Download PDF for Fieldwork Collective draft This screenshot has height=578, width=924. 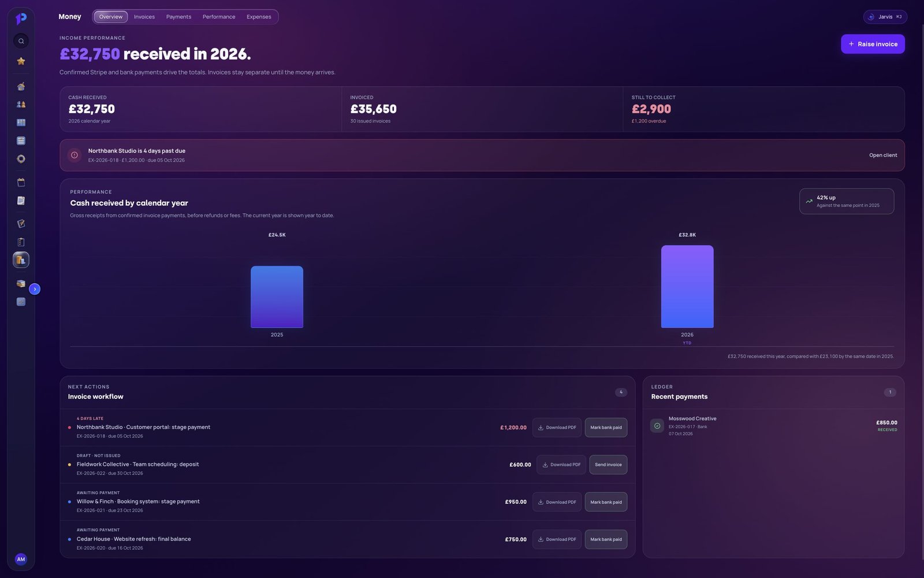click(561, 465)
